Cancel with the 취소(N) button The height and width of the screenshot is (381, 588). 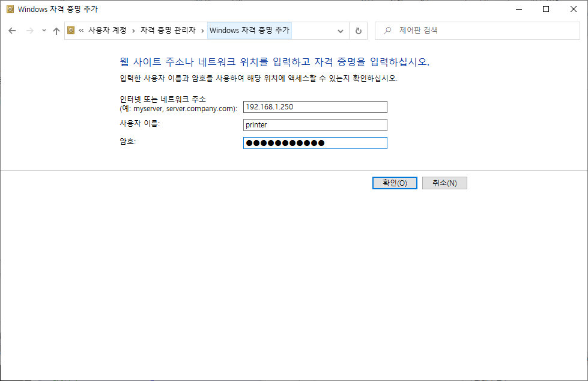(444, 183)
